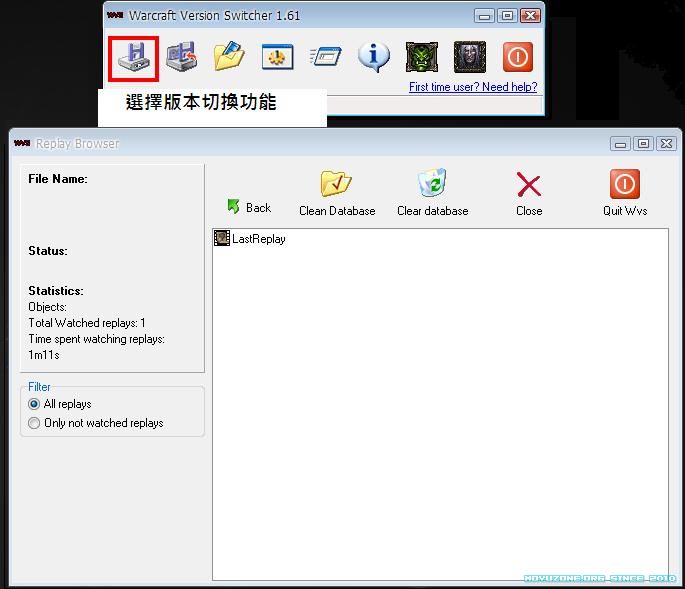This screenshot has height=589, width=685.
Task: Open the options window icon with gear
Action: tap(277, 57)
